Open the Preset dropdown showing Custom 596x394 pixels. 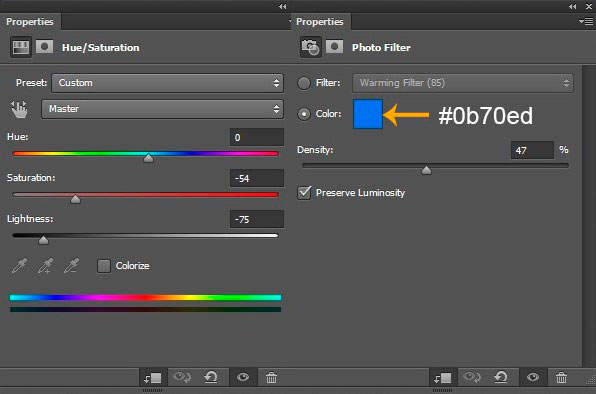(168, 83)
